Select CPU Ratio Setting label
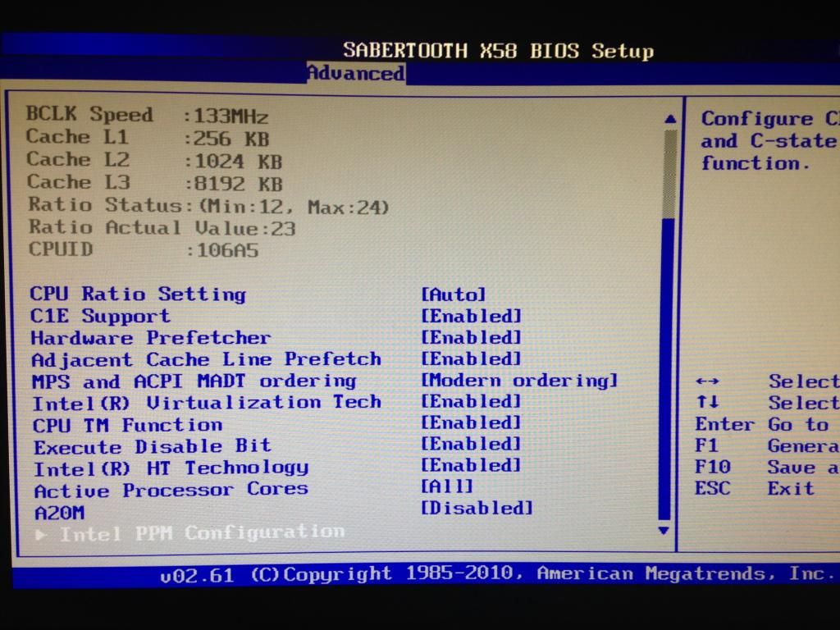 tap(138, 294)
